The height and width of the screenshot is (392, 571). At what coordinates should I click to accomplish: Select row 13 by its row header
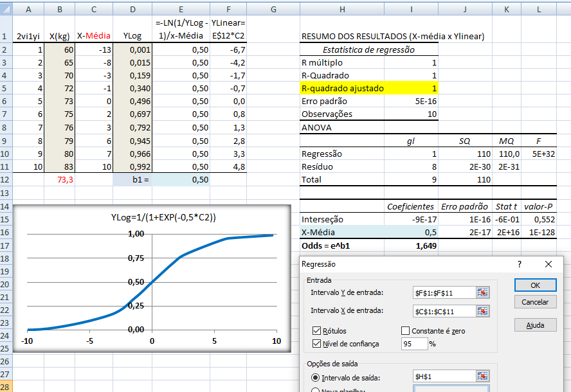[5, 193]
